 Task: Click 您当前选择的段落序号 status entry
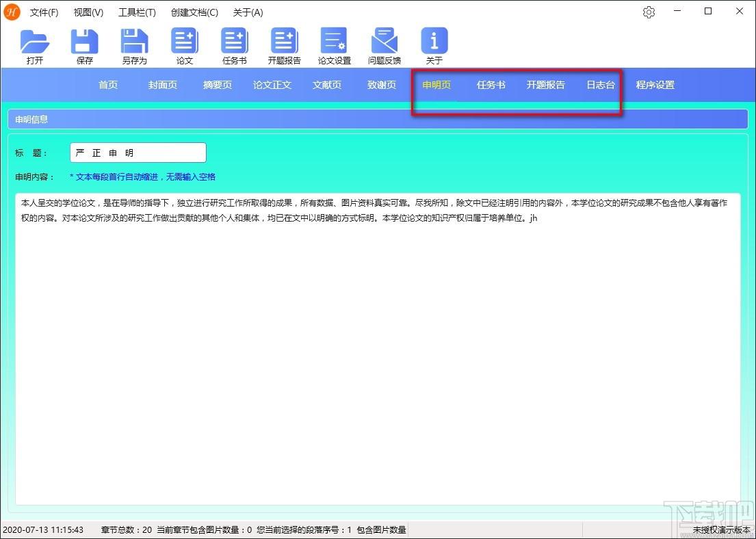click(304, 530)
